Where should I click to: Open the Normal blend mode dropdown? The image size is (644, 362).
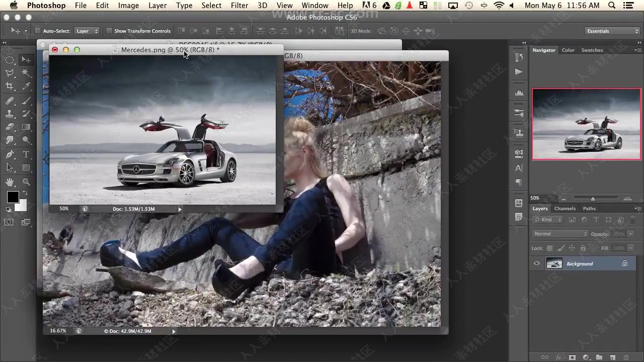(x=560, y=234)
